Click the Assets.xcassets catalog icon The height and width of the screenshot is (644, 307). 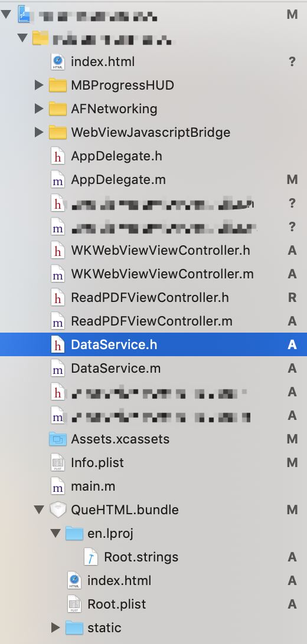pyautogui.click(x=57, y=439)
